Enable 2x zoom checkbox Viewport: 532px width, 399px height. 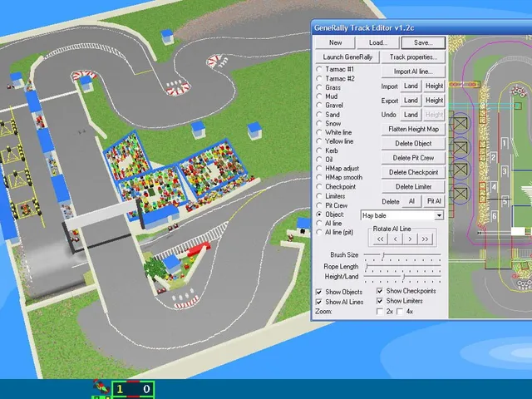380,312
